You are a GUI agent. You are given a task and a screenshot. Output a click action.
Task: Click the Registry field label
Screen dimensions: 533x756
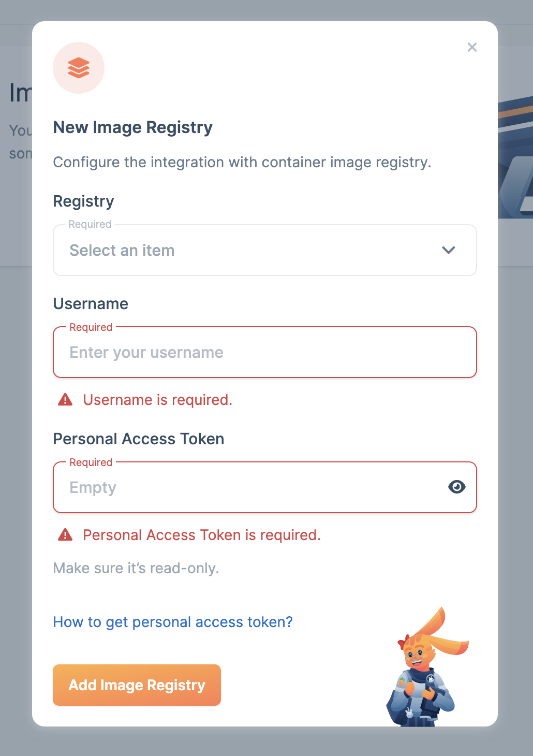tap(83, 201)
